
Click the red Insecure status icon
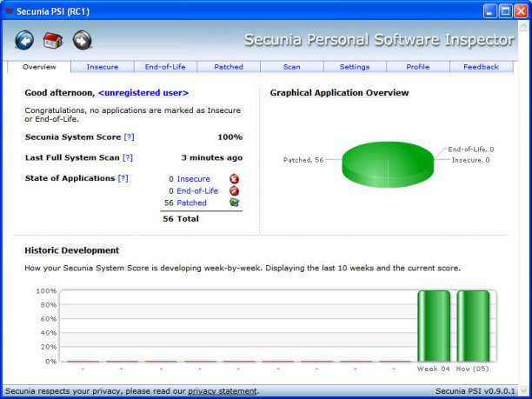tap(234, 179)
